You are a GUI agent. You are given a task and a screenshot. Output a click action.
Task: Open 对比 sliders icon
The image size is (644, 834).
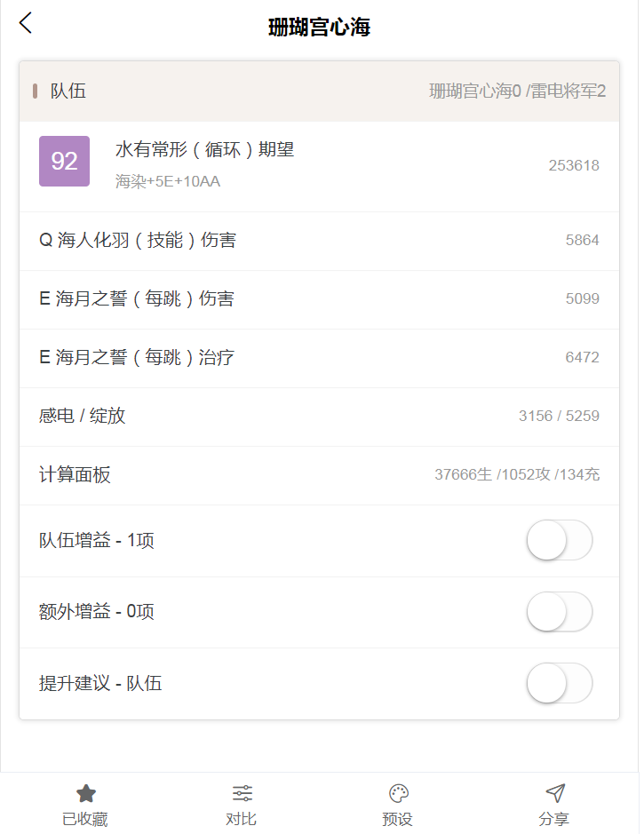242,793
